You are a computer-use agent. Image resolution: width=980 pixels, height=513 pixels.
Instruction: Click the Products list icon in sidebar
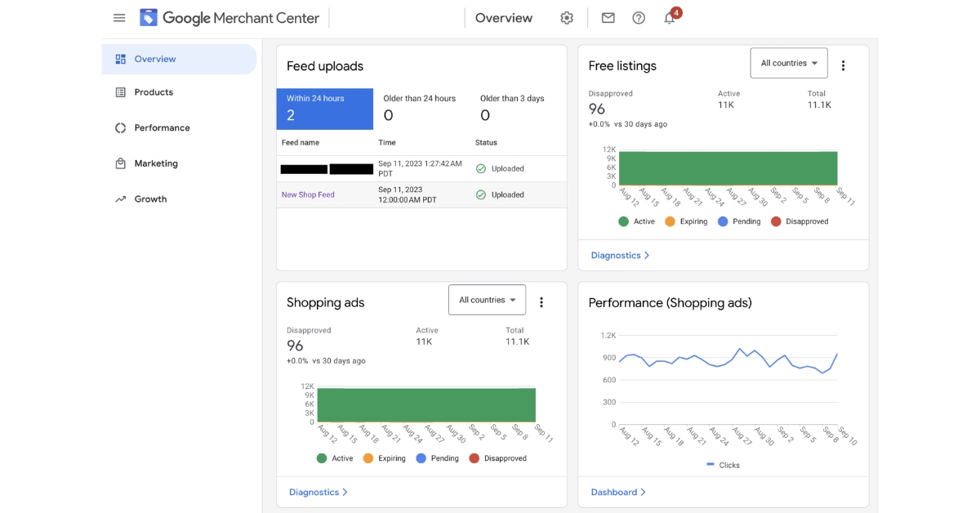coord(120,92)
